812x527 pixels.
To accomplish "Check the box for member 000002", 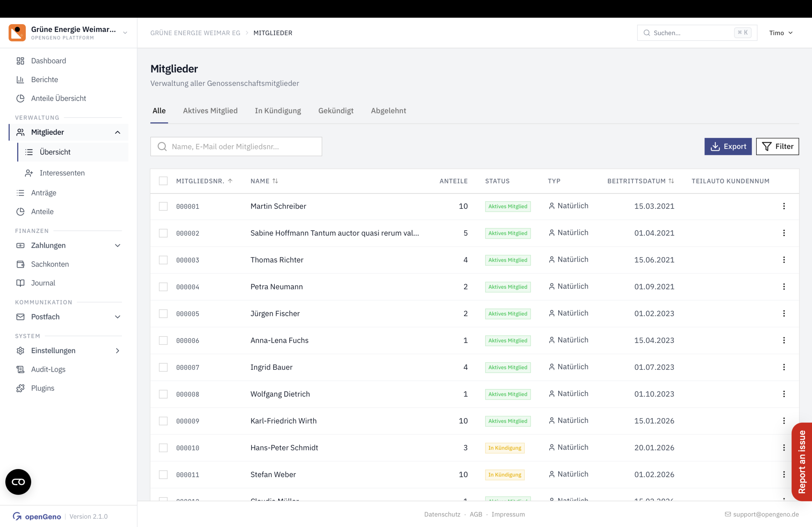I will (x=163, y=233).
